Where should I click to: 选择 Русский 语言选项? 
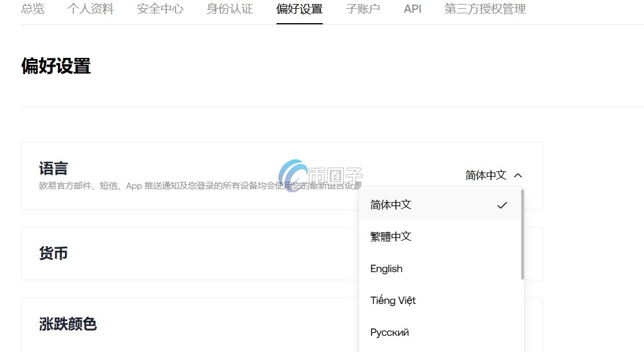click(390, 332)
